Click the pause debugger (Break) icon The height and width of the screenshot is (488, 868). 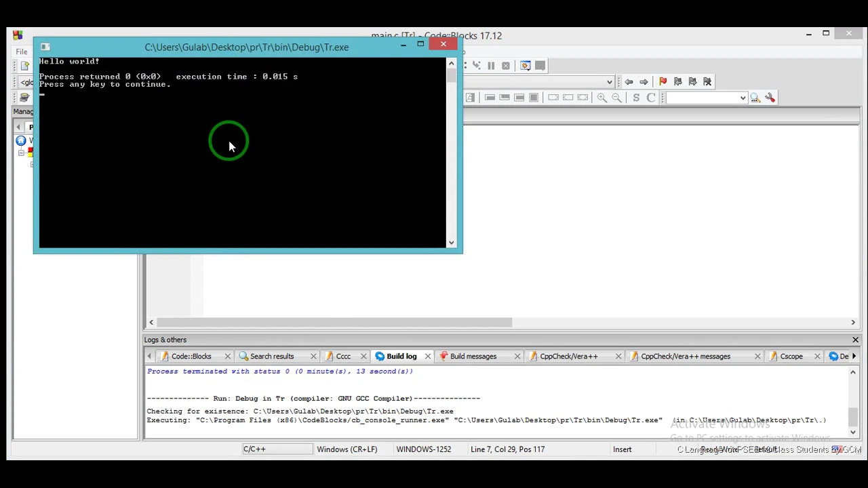[x=491, y=66]
